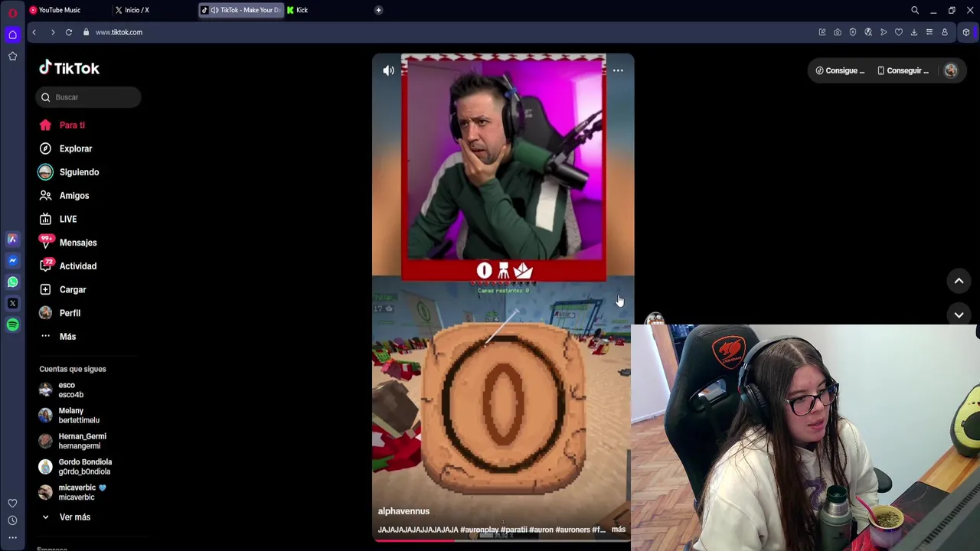Open alphavennus profile from video caption

(x=403, y=511)
